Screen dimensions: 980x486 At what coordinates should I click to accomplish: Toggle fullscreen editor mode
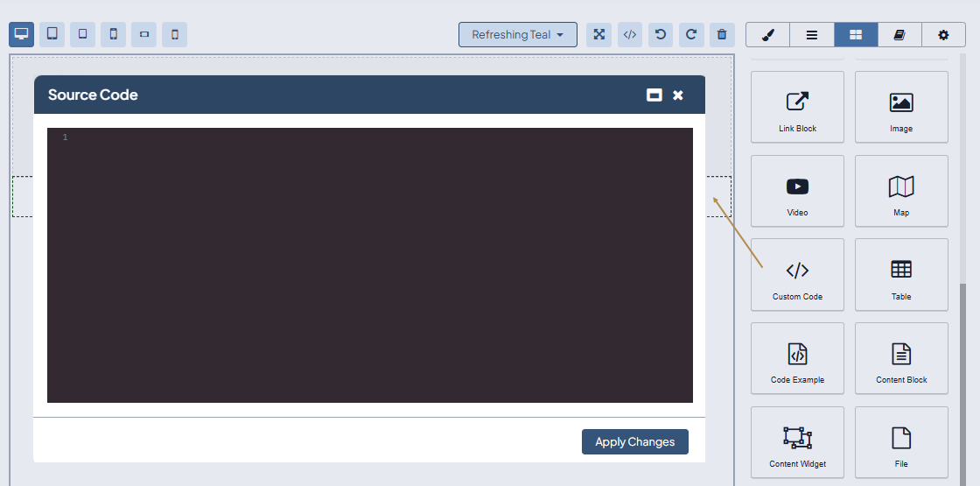(x=599, y=34)
